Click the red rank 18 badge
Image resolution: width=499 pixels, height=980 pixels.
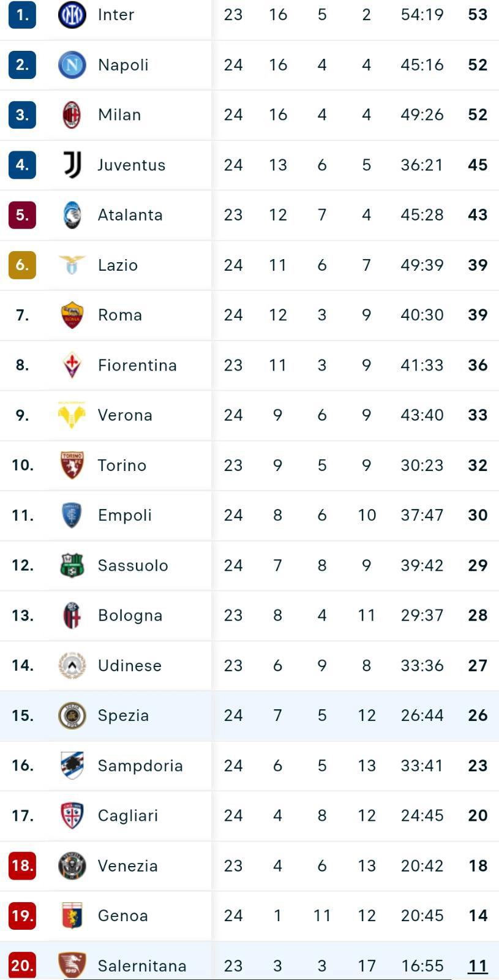point(22,865)
